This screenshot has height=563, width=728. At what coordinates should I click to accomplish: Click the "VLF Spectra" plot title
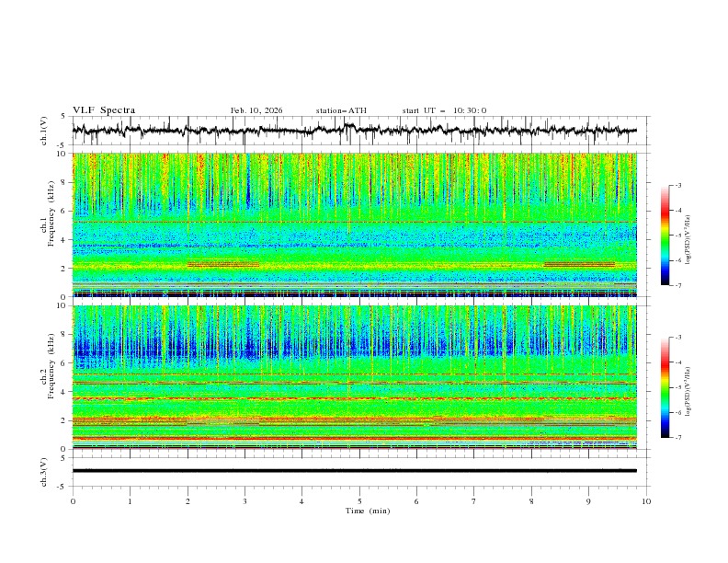click(104, 110)
